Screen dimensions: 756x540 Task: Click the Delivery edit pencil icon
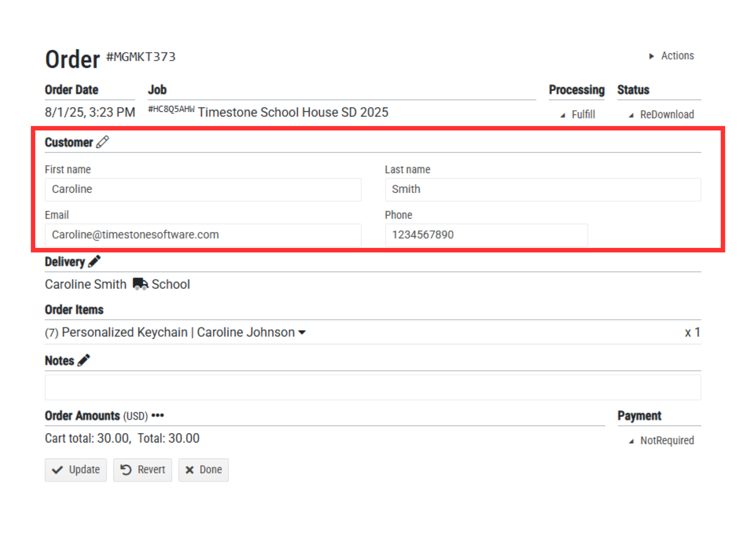click(x=94, y=261)
